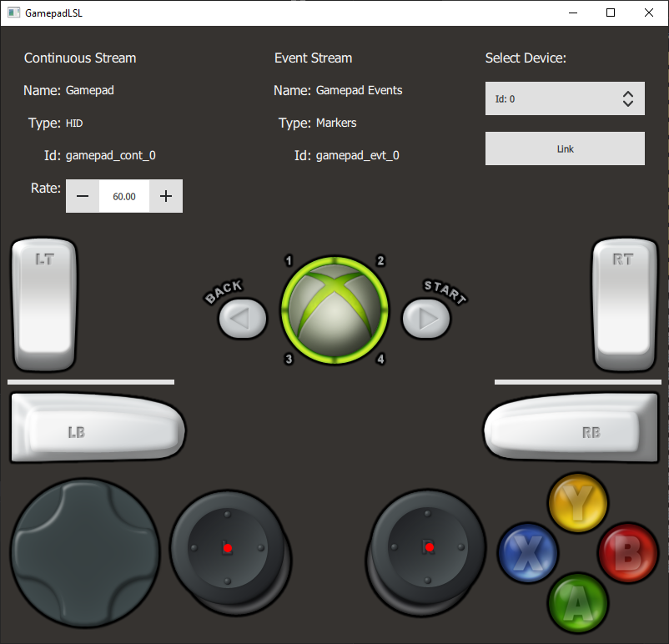Click the Continuous Stream heading

[80, 58]
